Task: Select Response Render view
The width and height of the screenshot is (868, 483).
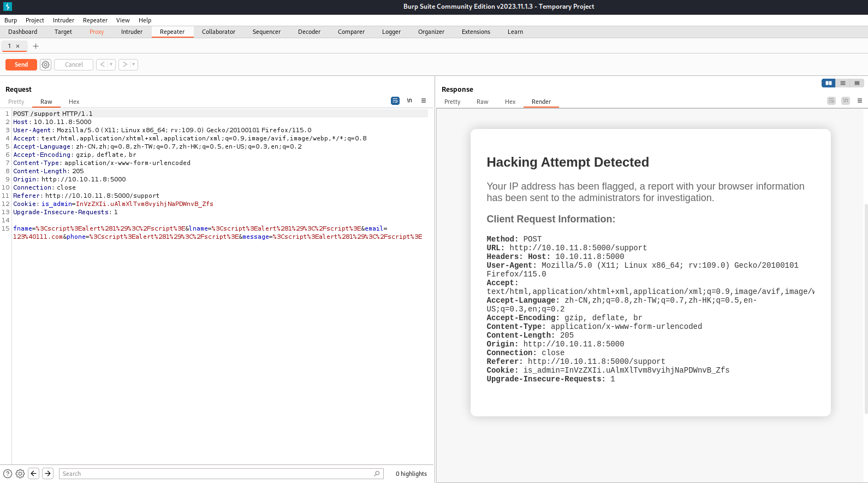Action: [x=541, y=102]
